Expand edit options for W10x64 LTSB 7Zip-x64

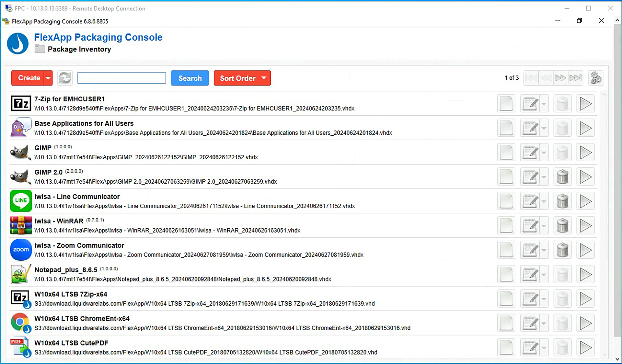[544, 299]
